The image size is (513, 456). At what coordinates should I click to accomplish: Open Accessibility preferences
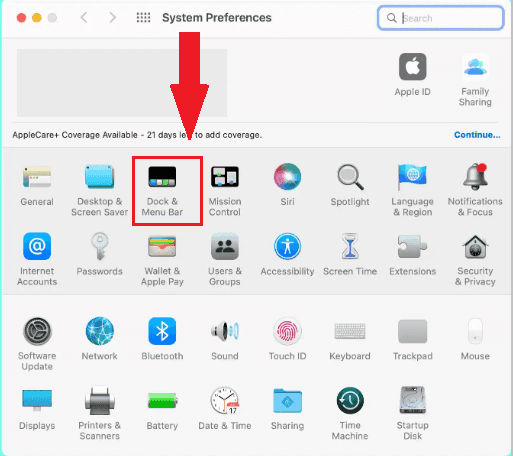tap(287, 246)
